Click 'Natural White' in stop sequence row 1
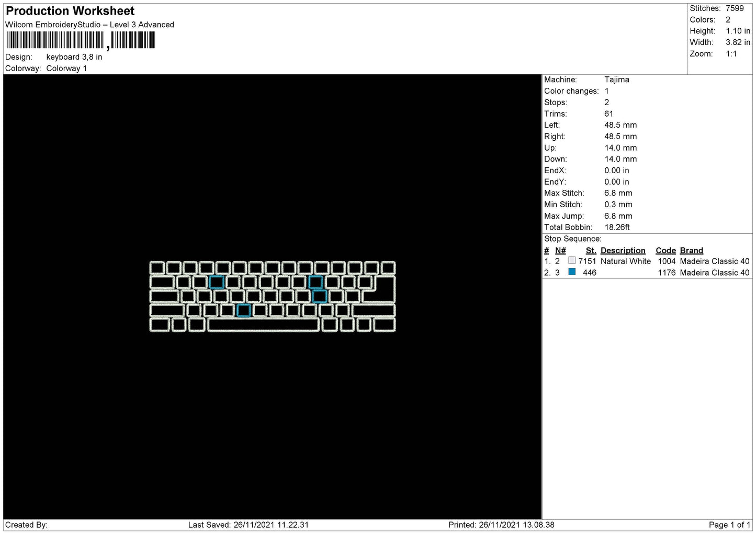This screenshot has height=534, width=756. pyautogui.click(x=626, y=261)
